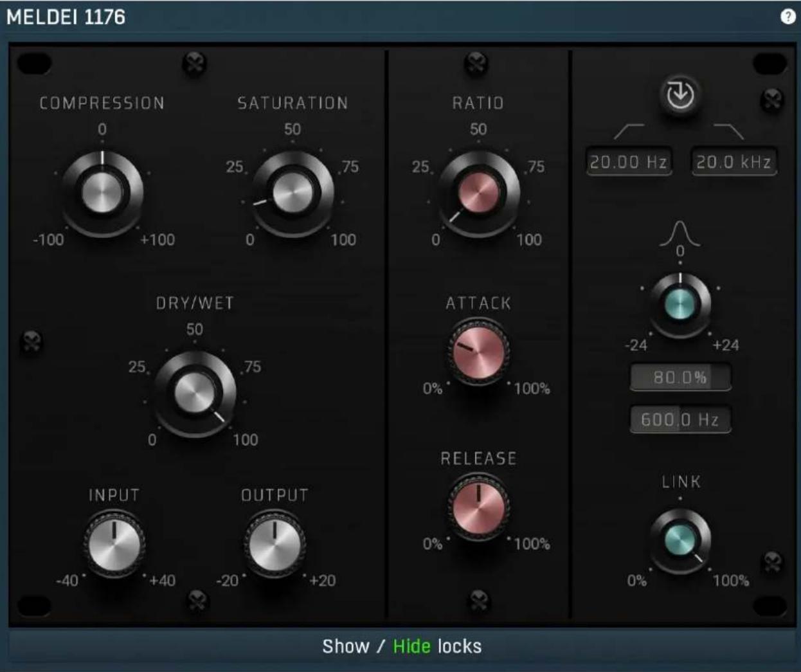The width and height of the screenshot is (801, 672).
Task: Click the COMPRESSION label
Action: (102, 103)
